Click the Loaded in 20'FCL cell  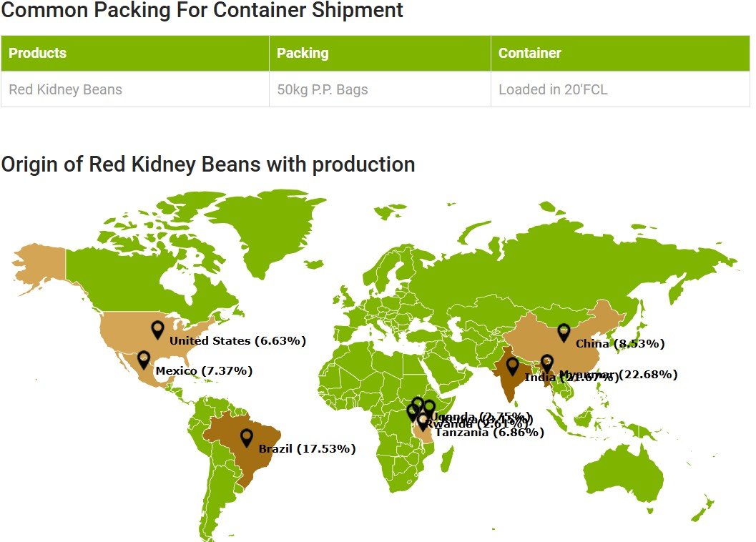[621, 89]
